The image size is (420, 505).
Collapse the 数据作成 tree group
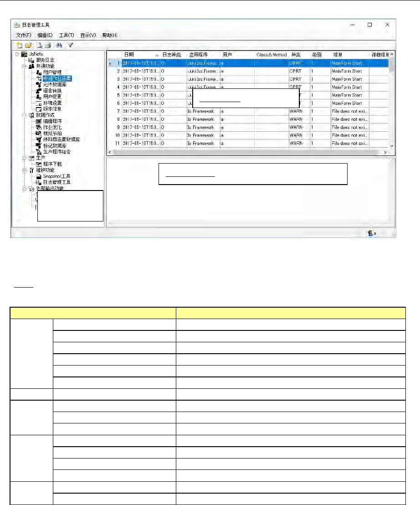(24, 115)
